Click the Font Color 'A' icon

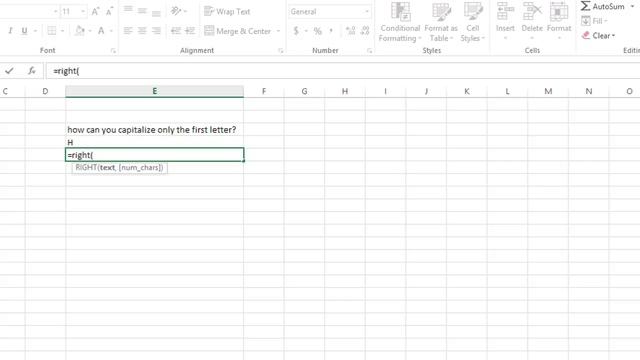pyautogui.click(x=101, y=31)
